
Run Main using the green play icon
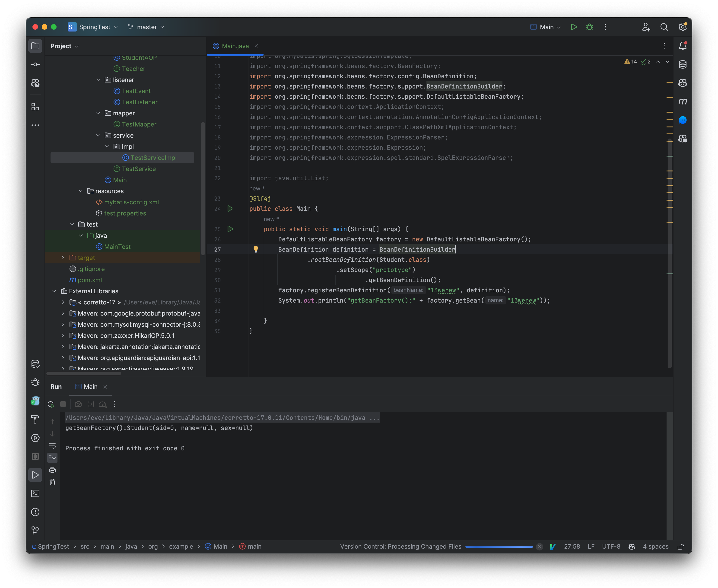(x=574, y=27)
